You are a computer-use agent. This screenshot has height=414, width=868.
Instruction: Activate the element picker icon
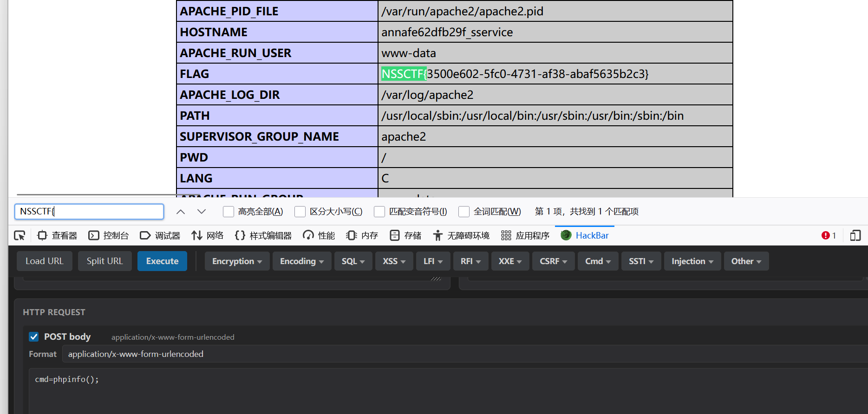pos(20,236)
